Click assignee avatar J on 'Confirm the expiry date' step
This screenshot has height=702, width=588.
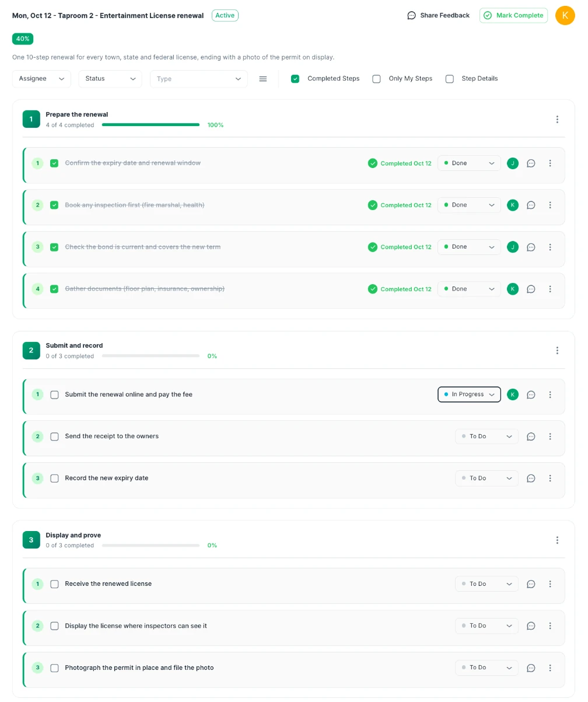513,163
